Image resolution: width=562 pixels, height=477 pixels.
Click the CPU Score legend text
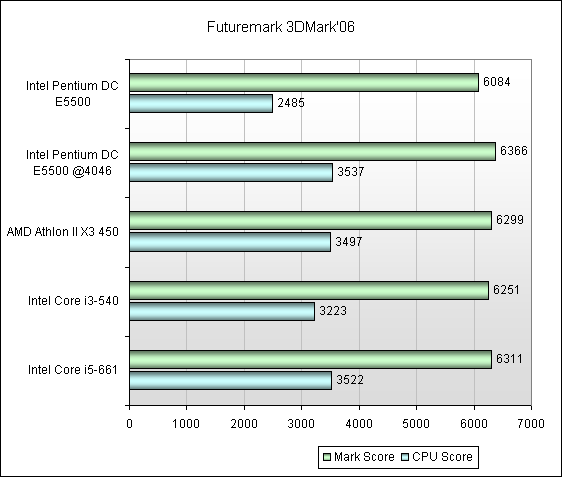pos(442,457)
